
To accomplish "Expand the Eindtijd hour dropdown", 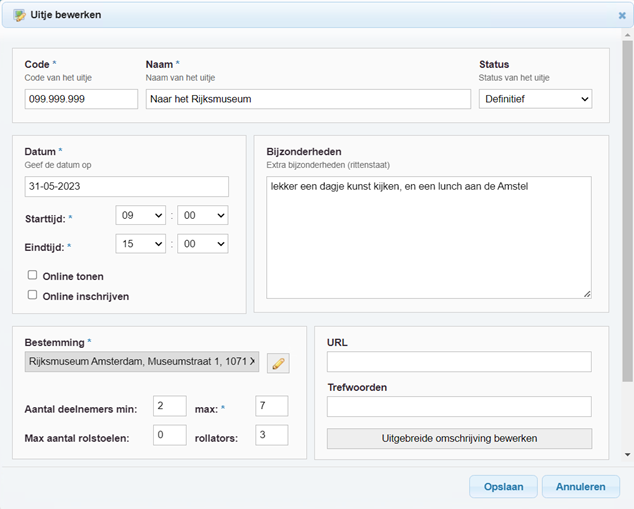I will tap(141, 244).
